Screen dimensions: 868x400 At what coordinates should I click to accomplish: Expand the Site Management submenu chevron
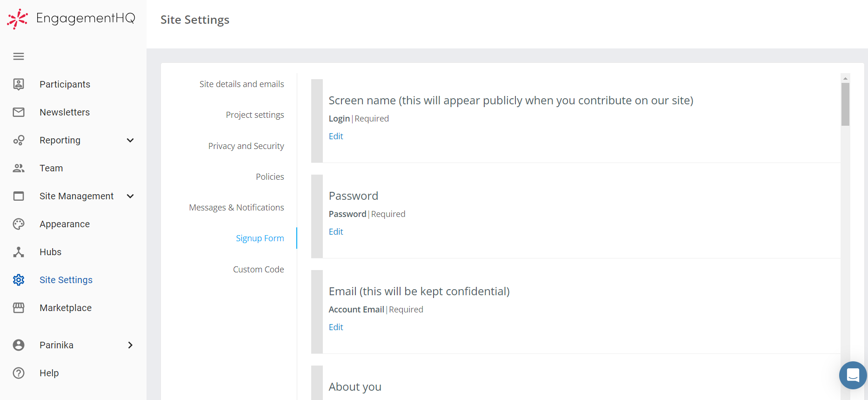[130, 196]
